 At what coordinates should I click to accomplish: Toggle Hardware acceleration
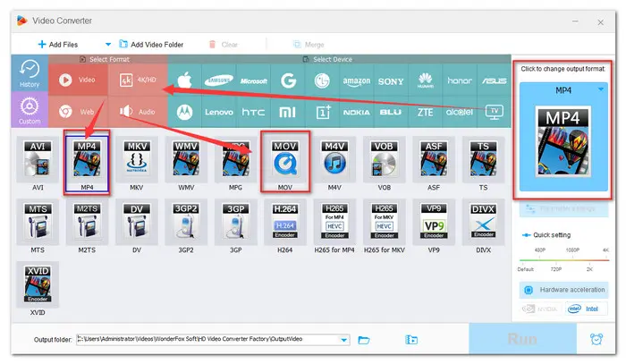(x=563, y=290)
